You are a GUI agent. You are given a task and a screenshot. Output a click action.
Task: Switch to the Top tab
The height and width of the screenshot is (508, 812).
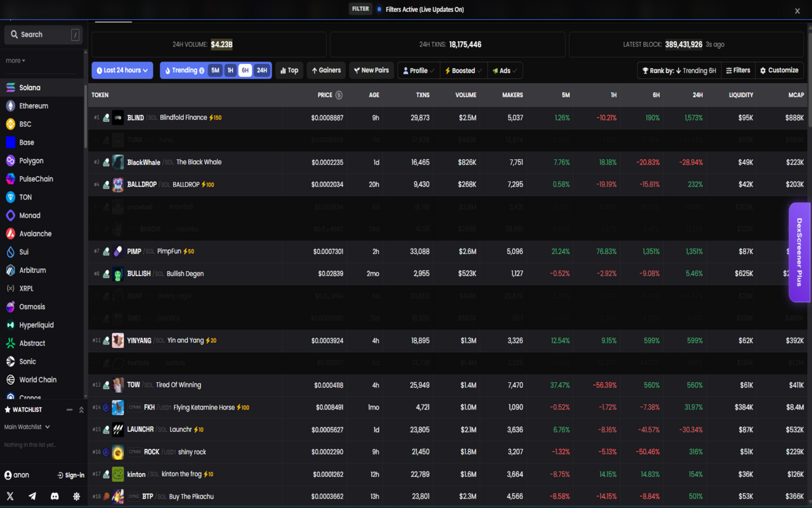(x=289, y=70)
